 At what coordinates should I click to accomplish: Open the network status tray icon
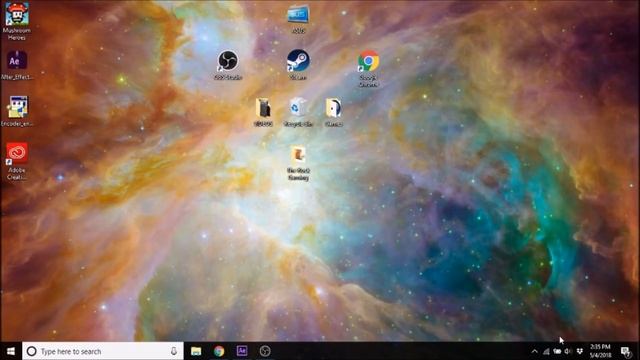point(546,351)
